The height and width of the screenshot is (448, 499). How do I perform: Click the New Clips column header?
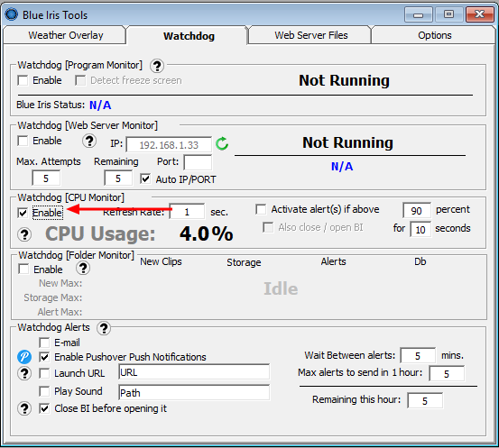click(161, 261)
